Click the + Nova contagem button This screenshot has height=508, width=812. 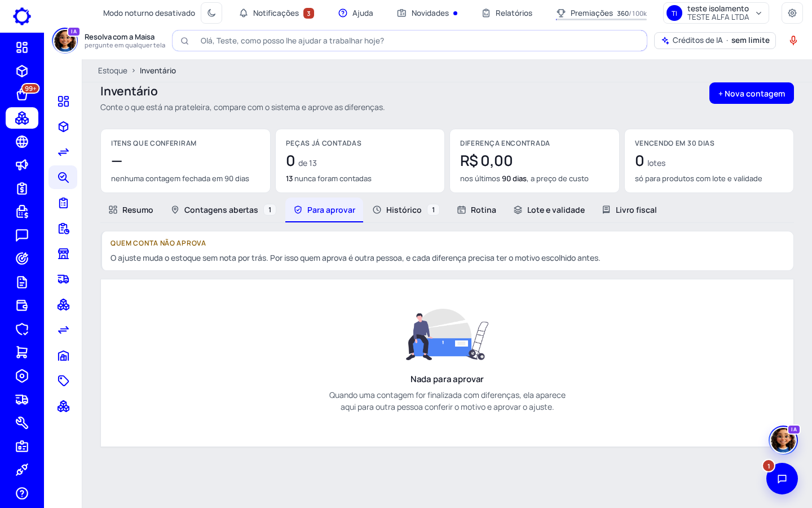point(752,93)
